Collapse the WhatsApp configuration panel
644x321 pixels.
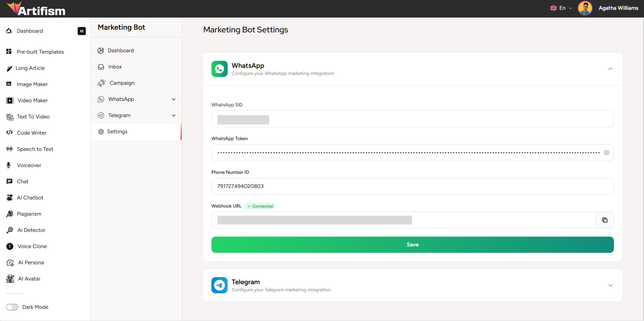point(610,69)
